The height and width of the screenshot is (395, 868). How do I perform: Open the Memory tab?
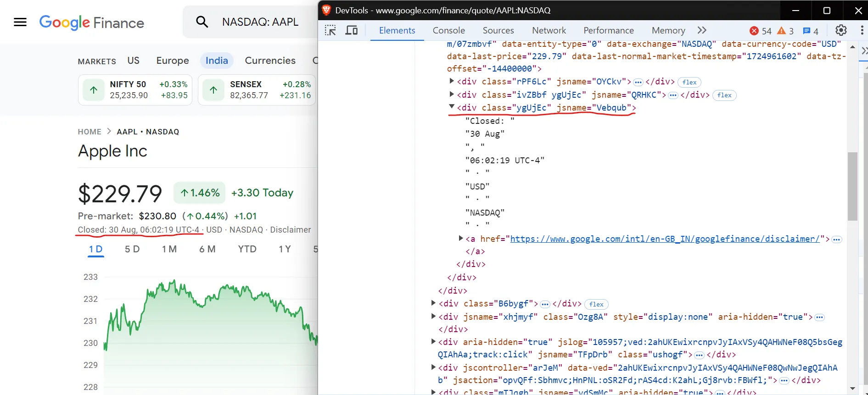coord(668,30)
